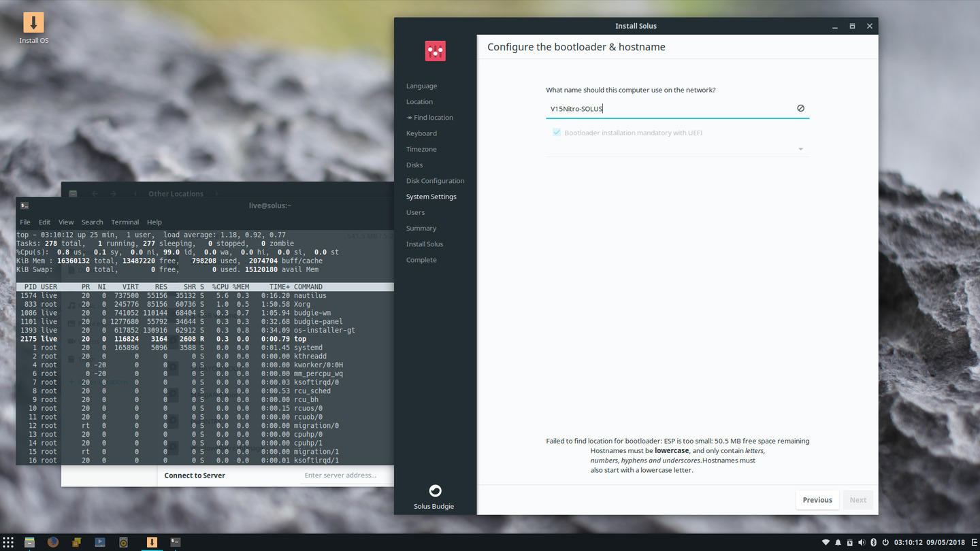
Task: Open the Edit menu in terminal
Action: coord(44,222)
